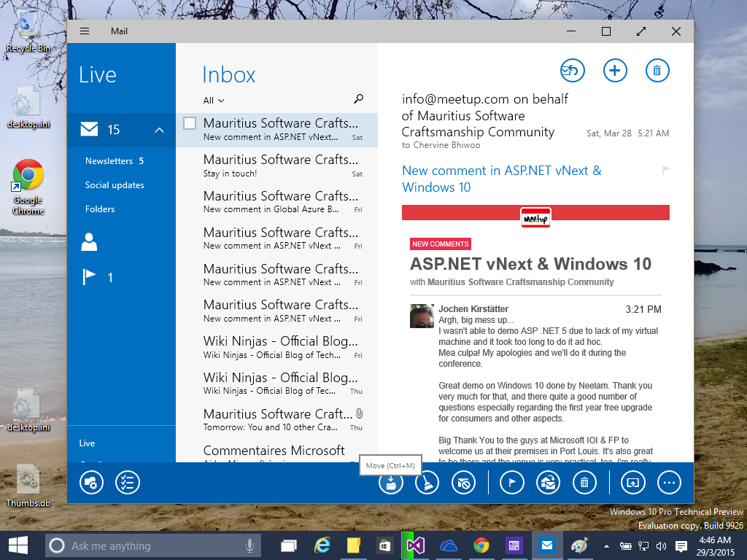Click the Live account title in sidebar

point(97,75)
